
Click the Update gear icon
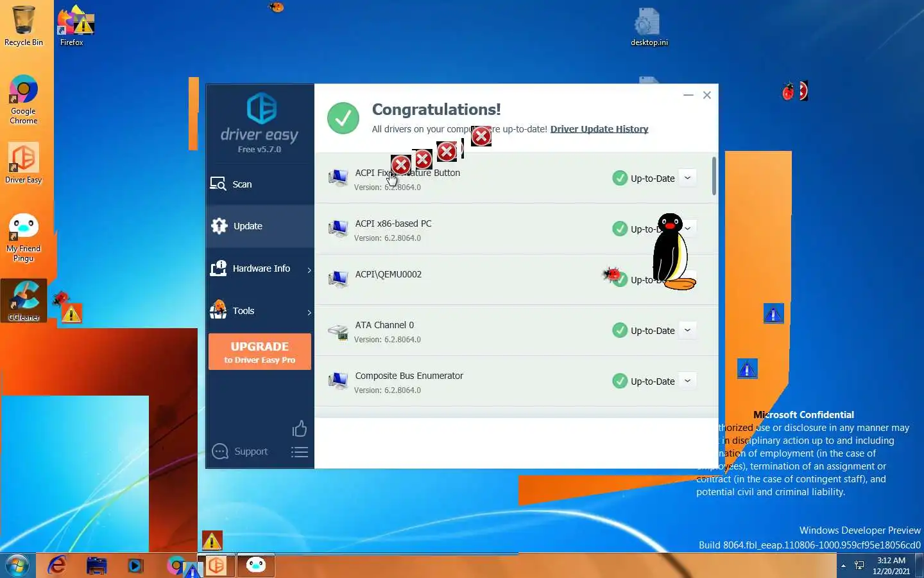point(219,226)
